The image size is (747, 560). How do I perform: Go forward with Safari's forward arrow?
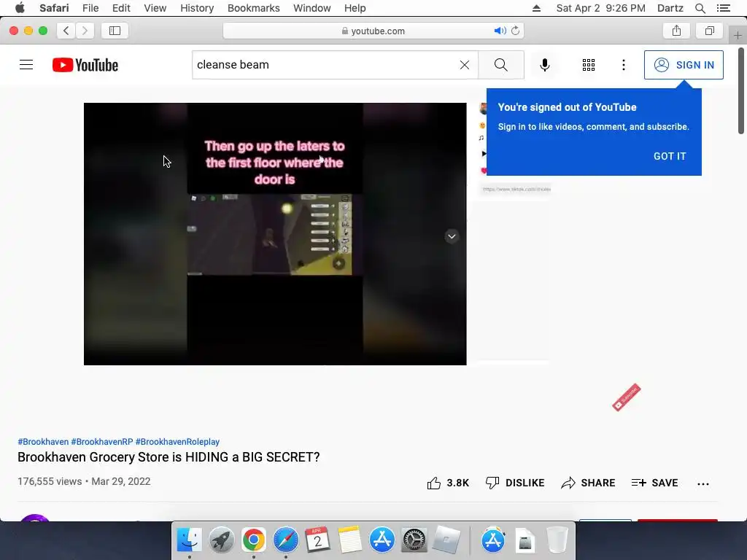tap(85, 31)
